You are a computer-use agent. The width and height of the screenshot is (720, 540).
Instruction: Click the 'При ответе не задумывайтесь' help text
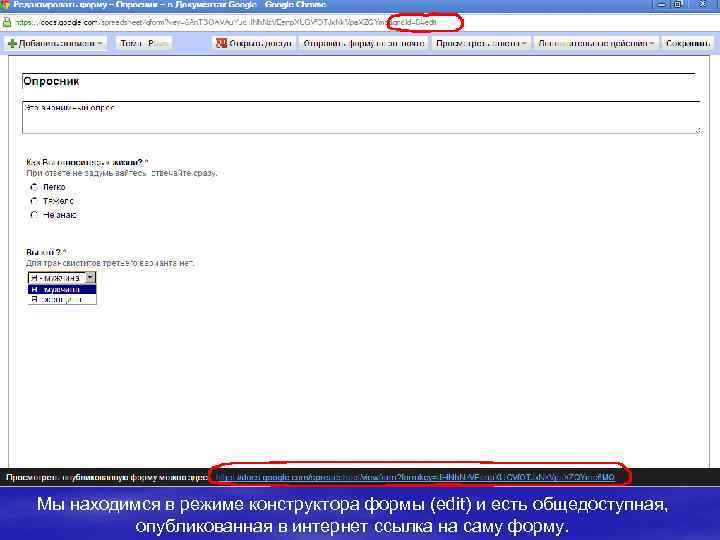(121, 173)
